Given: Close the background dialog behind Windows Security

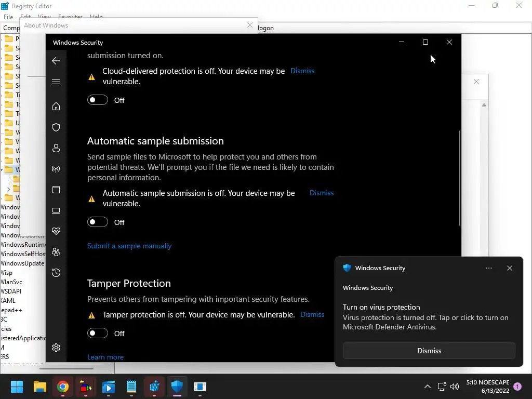Looking at the screenshot, I should pyautogui.click(x=476, y=82).
